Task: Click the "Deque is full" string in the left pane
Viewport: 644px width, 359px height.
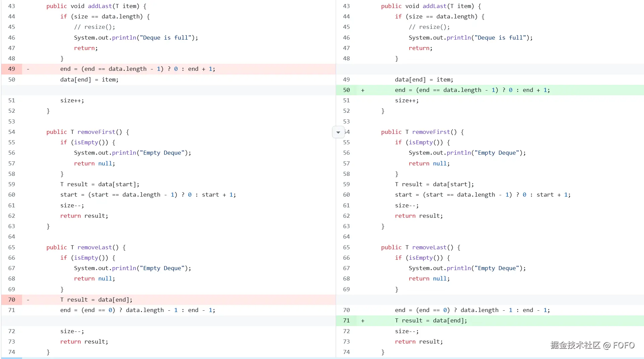Action: (x=166, y=38)
